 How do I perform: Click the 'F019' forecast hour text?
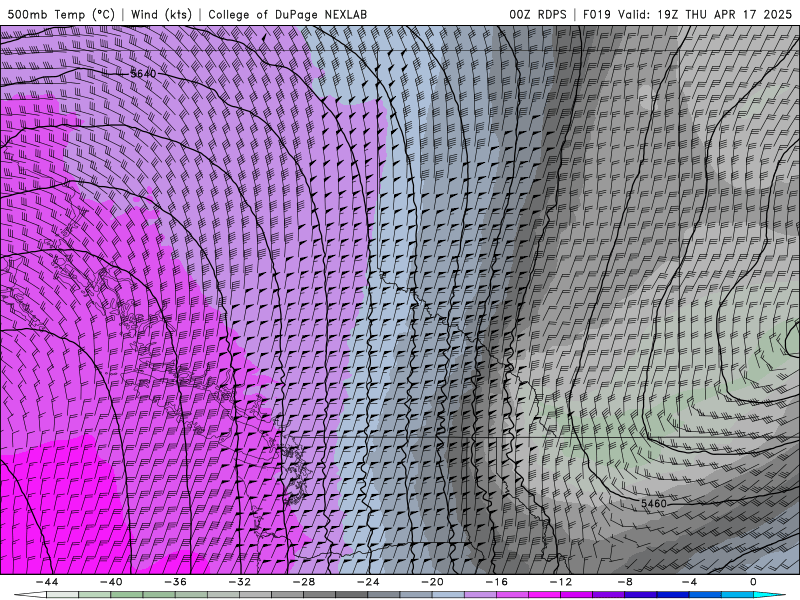pos(597,14)
